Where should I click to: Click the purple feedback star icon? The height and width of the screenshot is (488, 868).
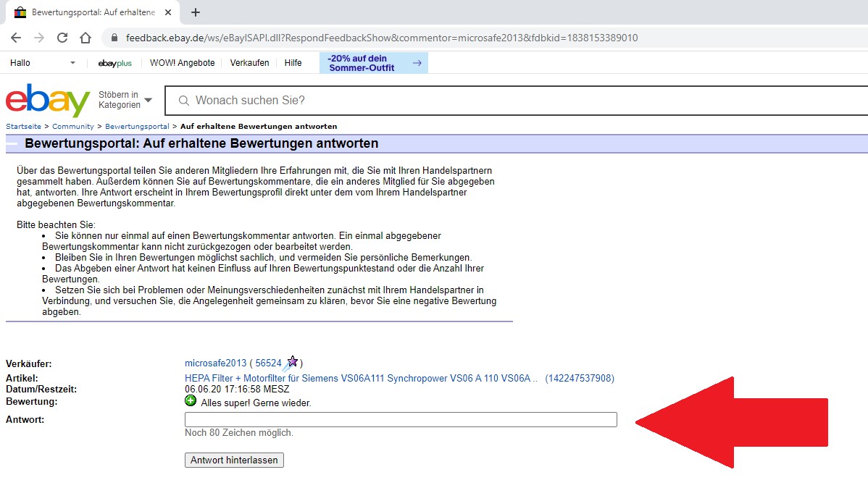(x=292, y=362)
